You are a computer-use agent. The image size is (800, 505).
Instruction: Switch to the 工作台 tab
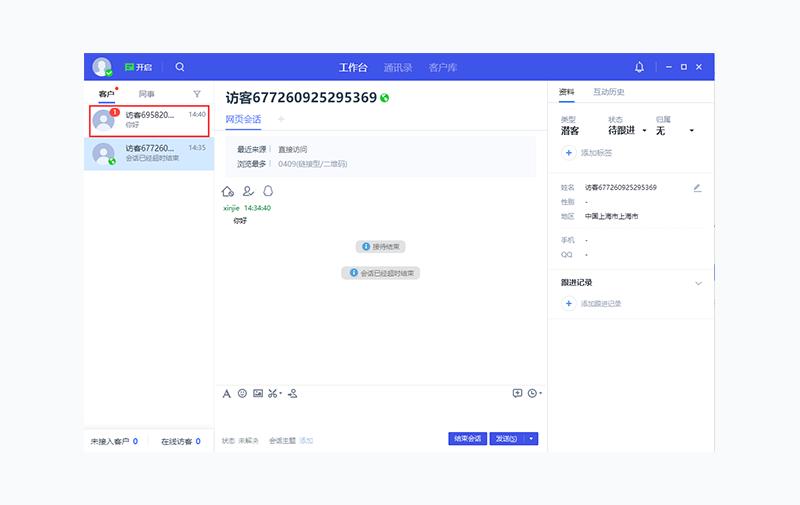click(353, 67)
